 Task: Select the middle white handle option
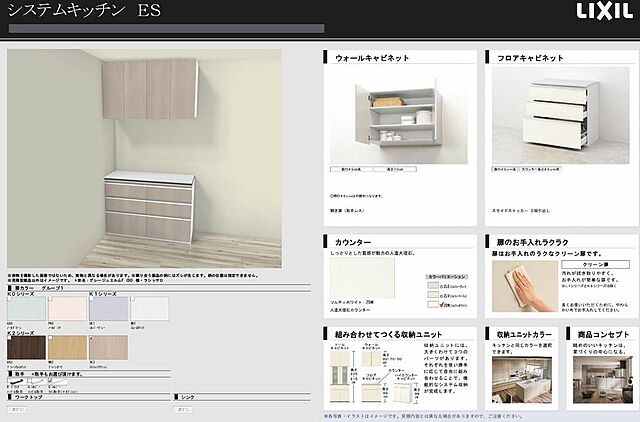37,382
